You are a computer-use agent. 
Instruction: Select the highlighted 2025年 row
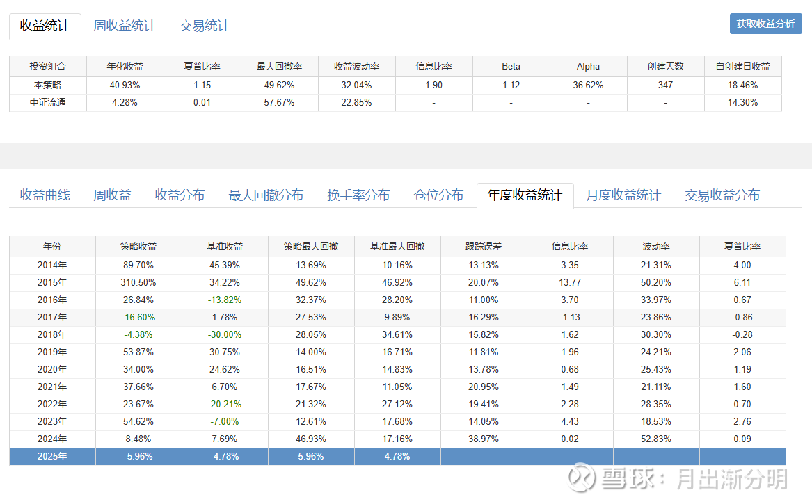tap(397, 457)
